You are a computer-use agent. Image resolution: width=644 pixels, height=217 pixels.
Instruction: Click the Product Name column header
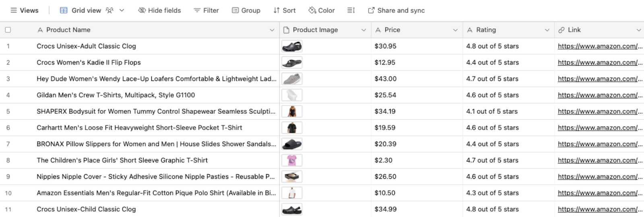(x=156, y=30)
